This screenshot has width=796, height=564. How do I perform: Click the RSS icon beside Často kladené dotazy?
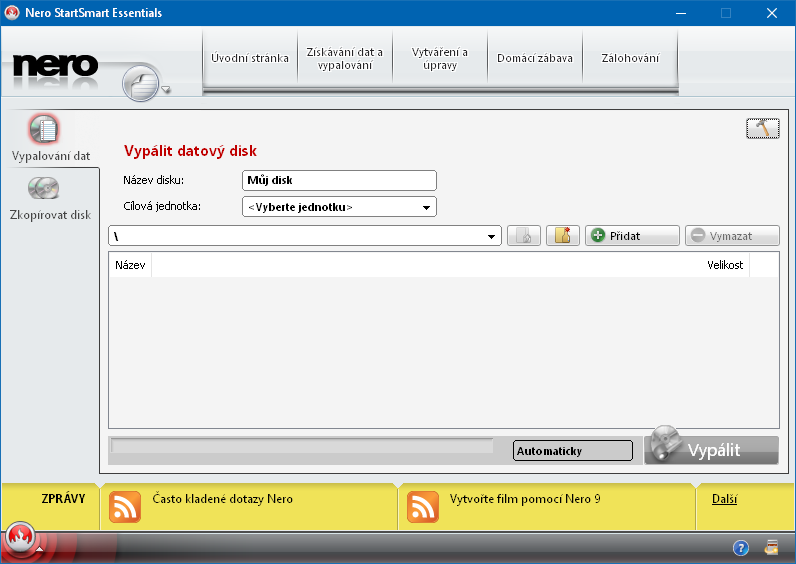coord(124,507)
